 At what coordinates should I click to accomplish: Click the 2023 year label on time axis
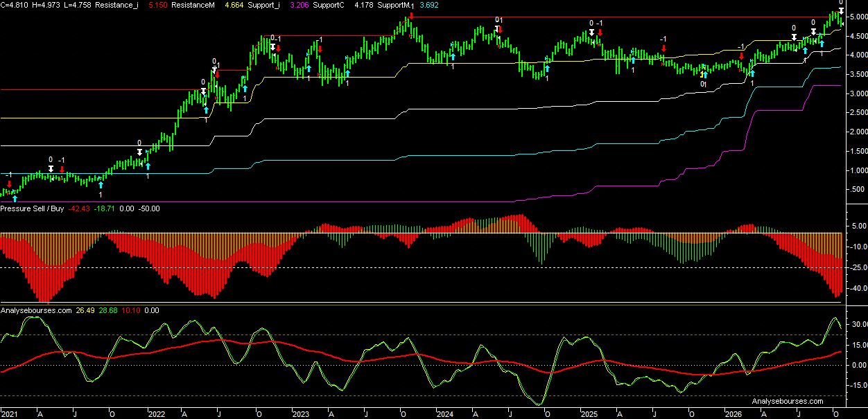[301, 414]
